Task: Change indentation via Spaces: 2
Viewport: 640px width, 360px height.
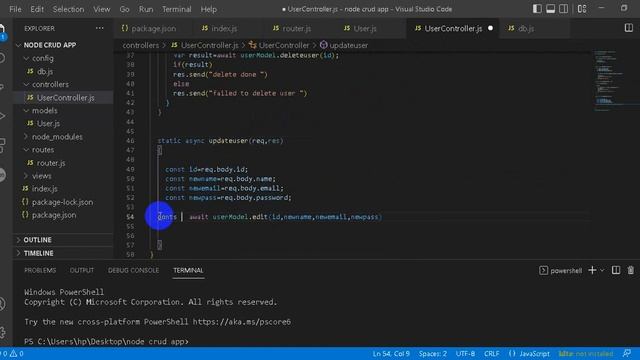Action: [433, 354]
